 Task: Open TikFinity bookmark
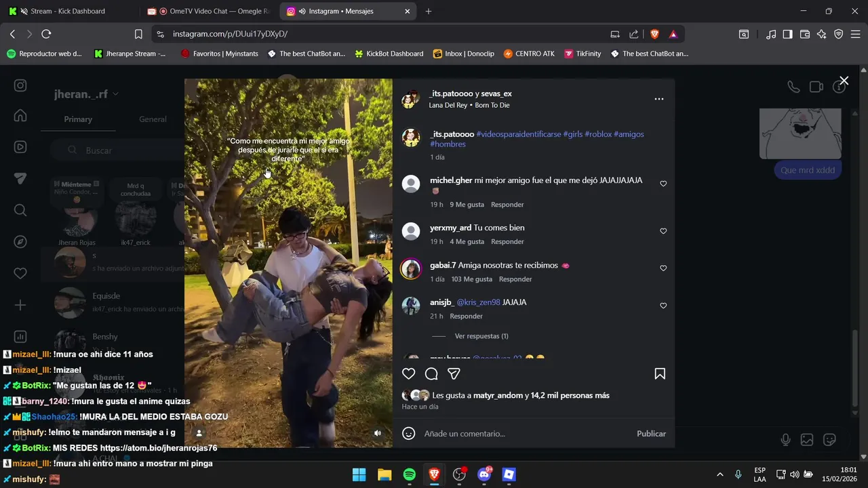click(x=583, y=54)
